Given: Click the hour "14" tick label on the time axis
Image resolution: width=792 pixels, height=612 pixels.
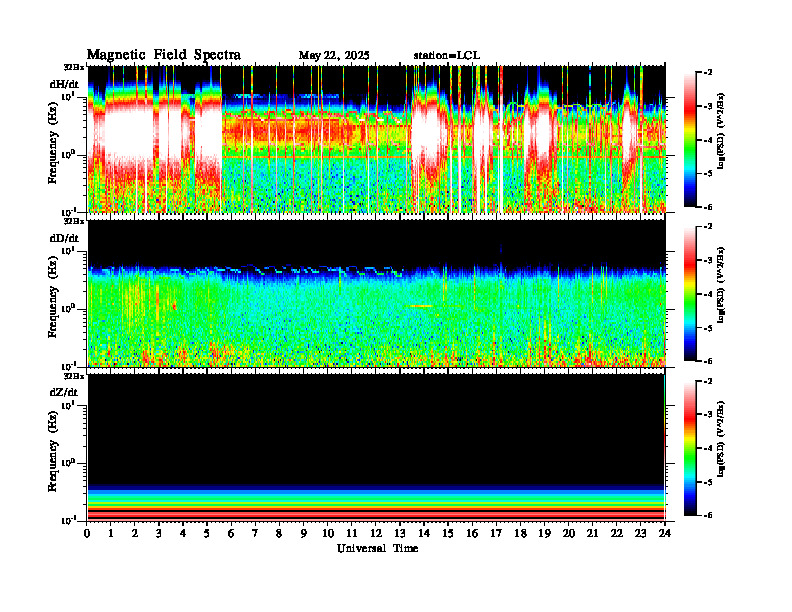Looking at the screenshot, I should 424,533.
